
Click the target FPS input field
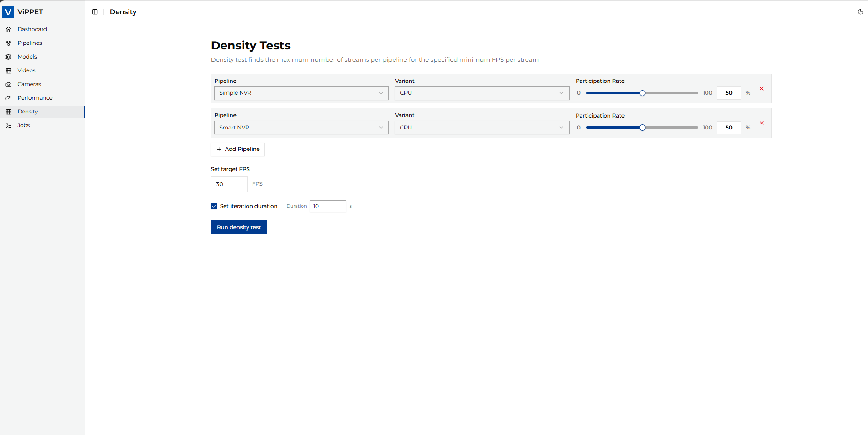pyautogui.click(x=229, y=184)
